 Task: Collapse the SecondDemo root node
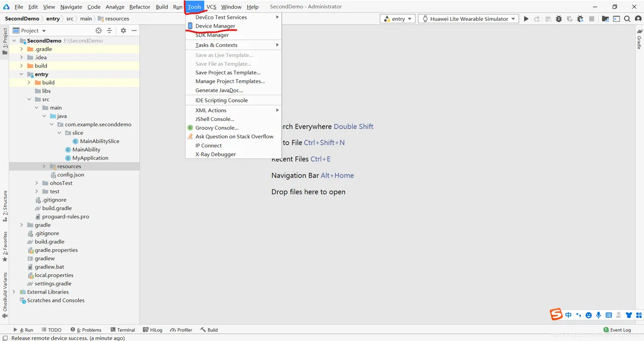14,40
